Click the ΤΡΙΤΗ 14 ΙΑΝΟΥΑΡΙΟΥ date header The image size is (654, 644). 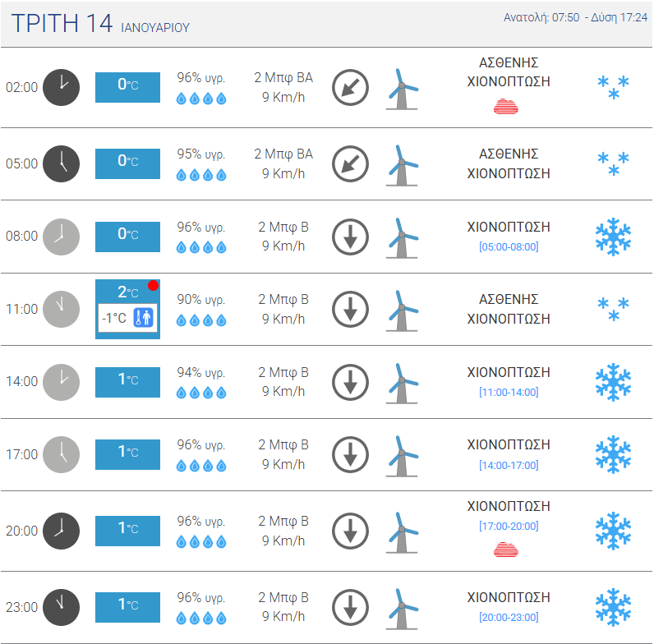[100, 23]
